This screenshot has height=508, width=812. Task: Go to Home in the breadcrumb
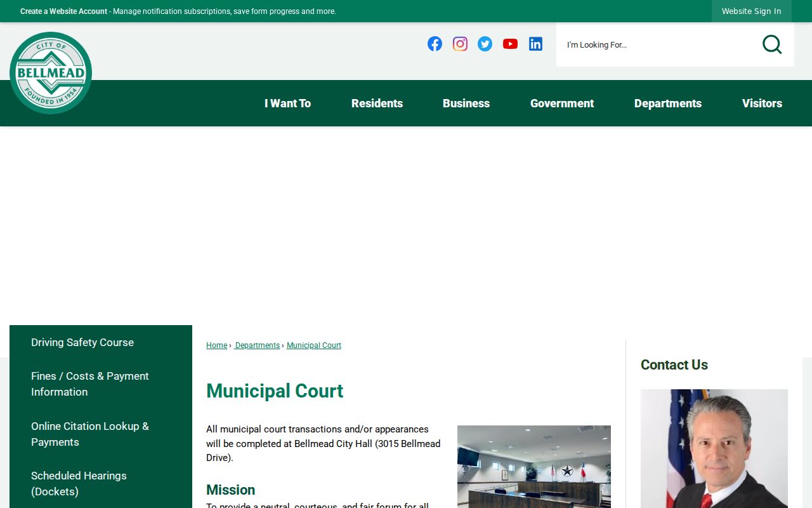pyautogui.click(x=216, y=345)
